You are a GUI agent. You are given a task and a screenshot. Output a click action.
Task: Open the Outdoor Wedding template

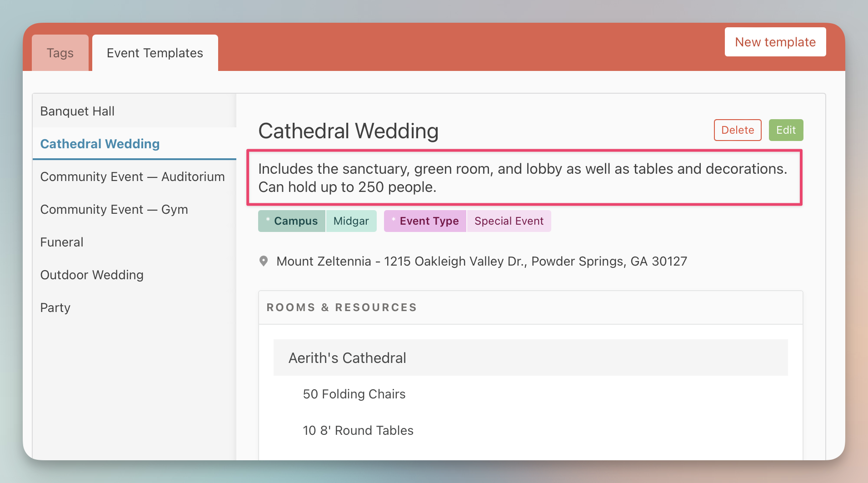(x=92, y=275)
